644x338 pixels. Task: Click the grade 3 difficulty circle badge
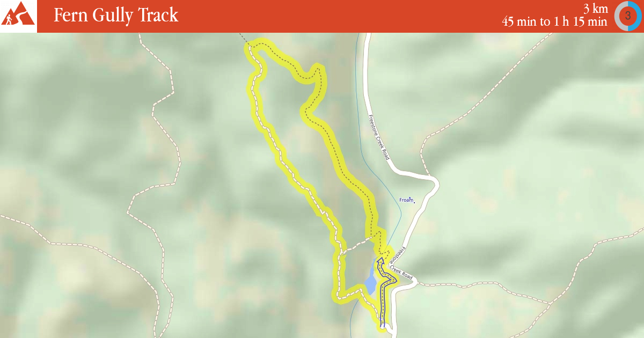tap(627, 16)
